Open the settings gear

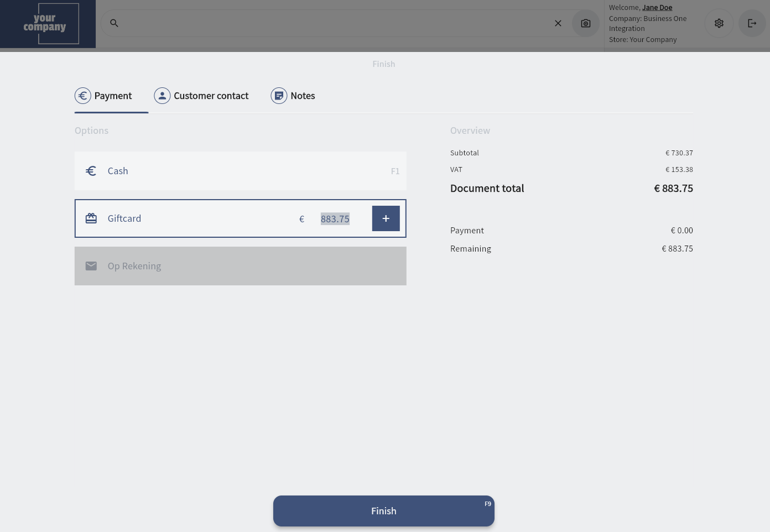[x=719, y=23]
